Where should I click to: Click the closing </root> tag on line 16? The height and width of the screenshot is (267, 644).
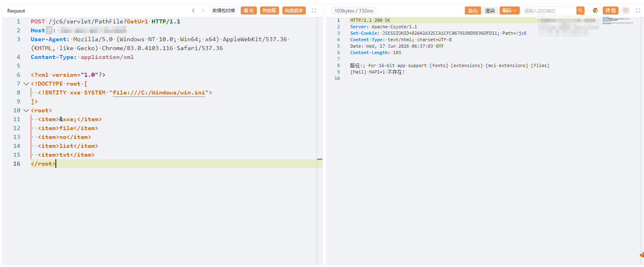(x=43, y=164)
